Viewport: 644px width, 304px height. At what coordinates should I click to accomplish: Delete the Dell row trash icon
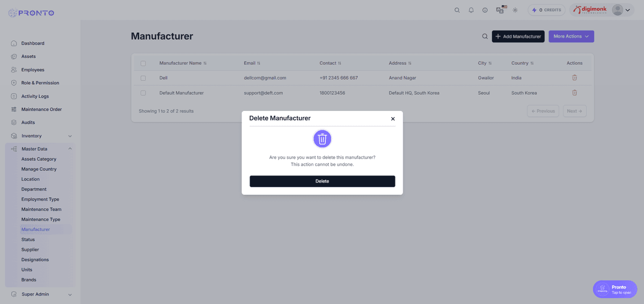tap(574, 78)
